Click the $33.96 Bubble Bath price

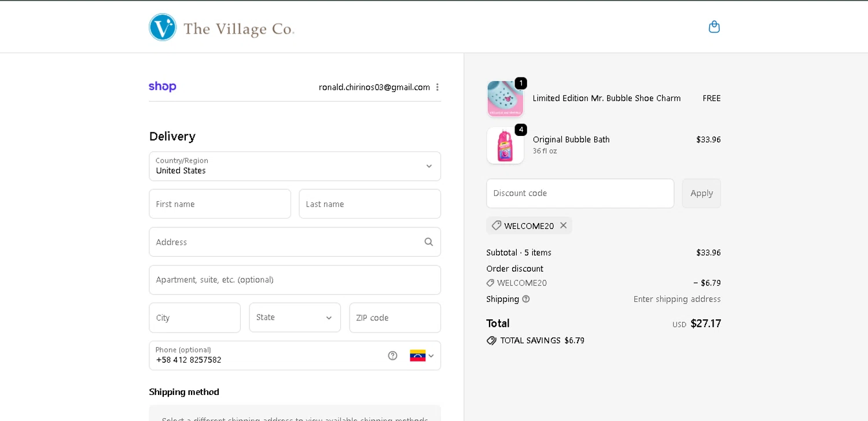click(x=708, y=139)
